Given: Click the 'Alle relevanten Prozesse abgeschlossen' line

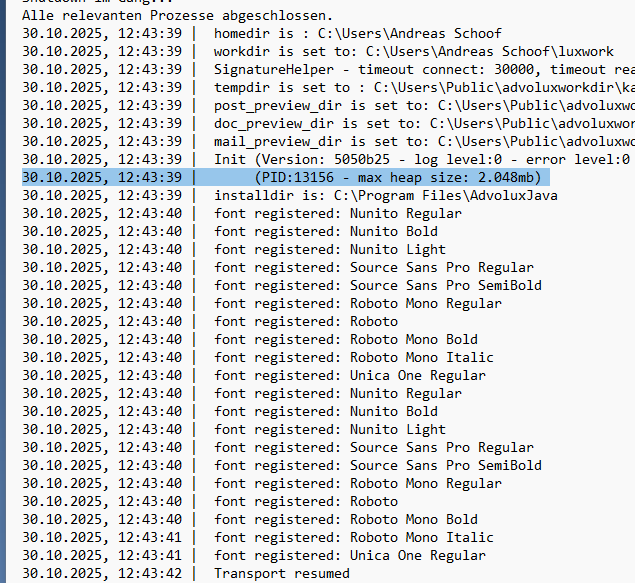Looking at the screenshot, I should coord(177,16).
